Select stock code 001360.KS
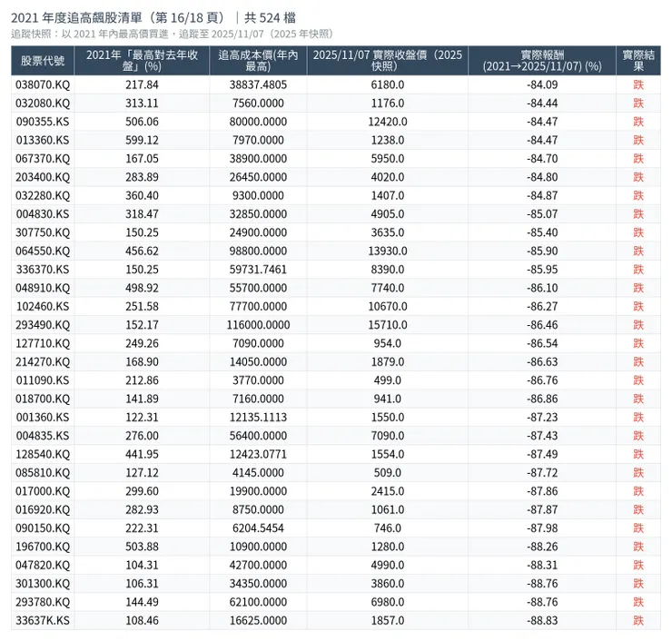This screenshot has width=672, height=641. point(43,418)
